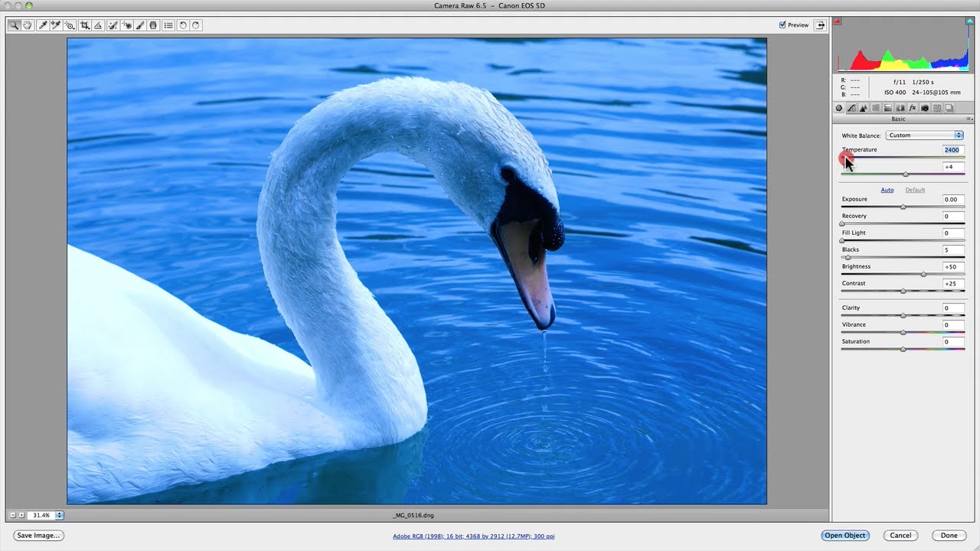This screenshot has height=551, width=980.
Task: Click the Default tone link
Action: point(915,190)
